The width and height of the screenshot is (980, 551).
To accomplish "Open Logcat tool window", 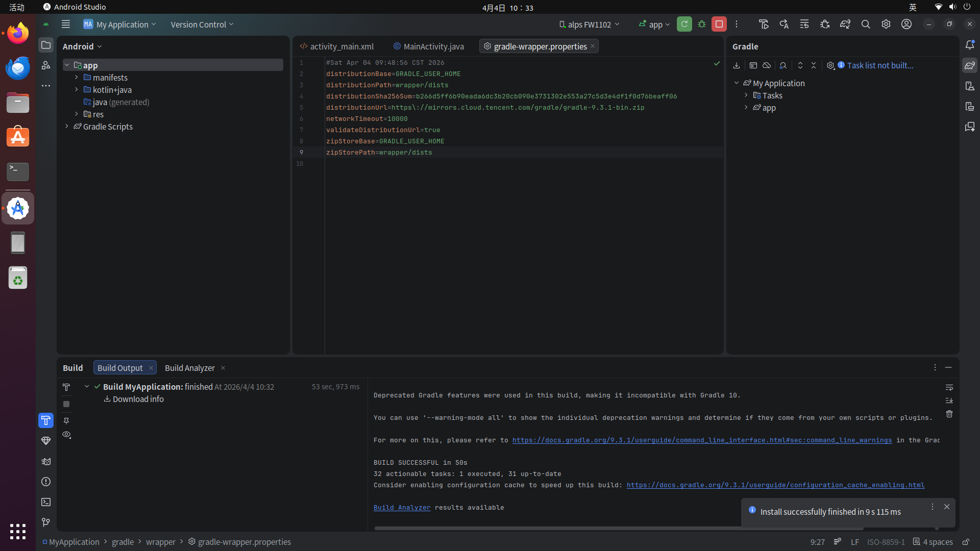I will [x=46, y=461].
